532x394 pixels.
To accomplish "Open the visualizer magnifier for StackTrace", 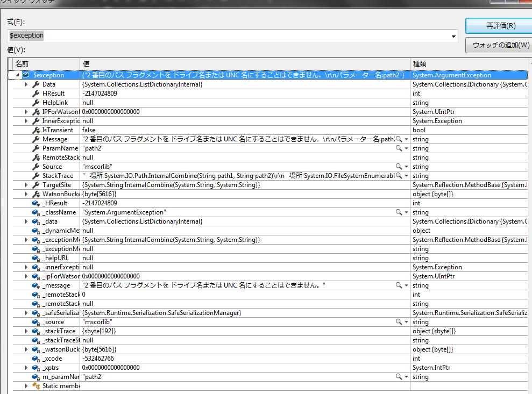I will click(399, 176).
